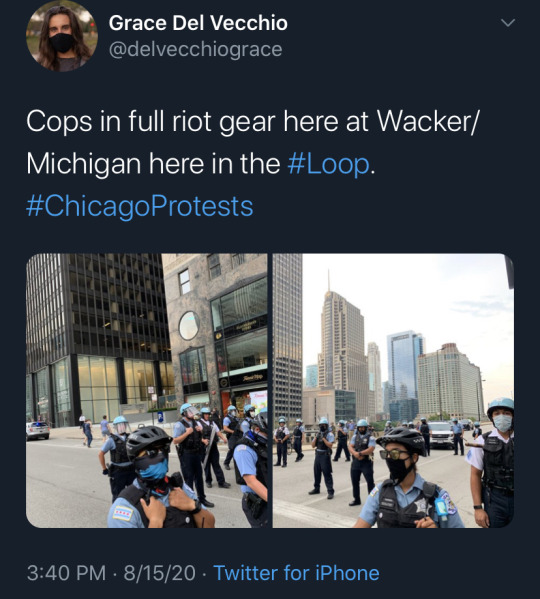View left photo of officers near storefront
This screenshot has width=540, height=599.
tap(147, 390)
